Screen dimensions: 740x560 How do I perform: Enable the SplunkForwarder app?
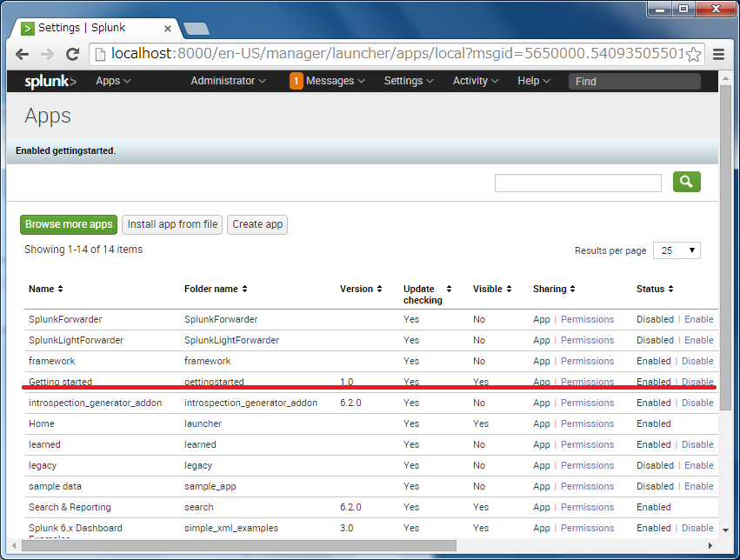pyautogui.click(x=699, y=319)
